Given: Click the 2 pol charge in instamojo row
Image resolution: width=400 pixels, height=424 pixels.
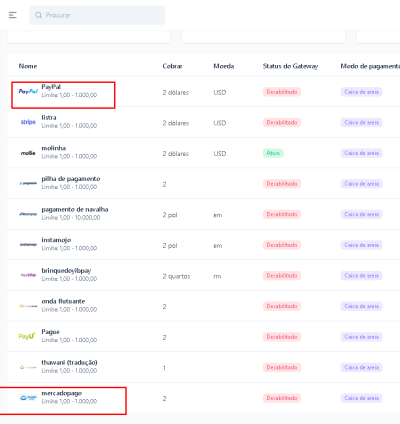Looking at the screenshot, I should pyautogui.click(x=170, y=246).
